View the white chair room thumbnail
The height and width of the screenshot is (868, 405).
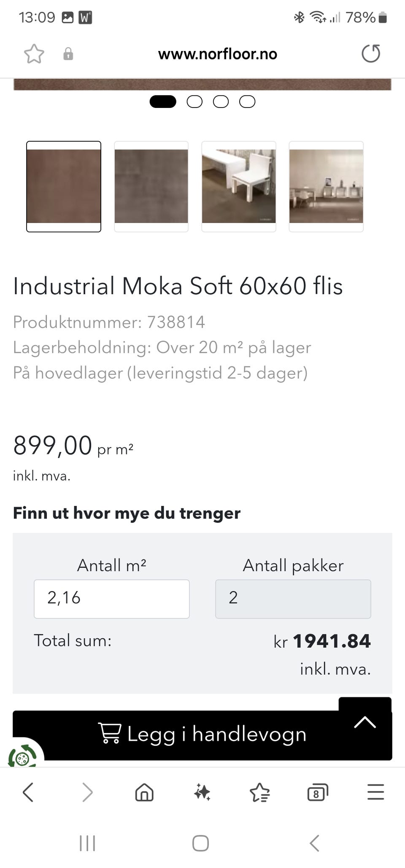tap(239, 186)
